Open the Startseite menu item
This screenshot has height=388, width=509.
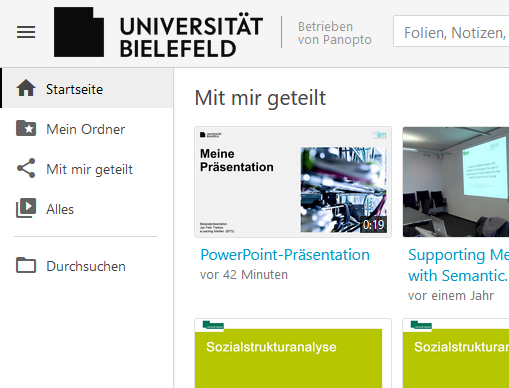click(87, 88)
